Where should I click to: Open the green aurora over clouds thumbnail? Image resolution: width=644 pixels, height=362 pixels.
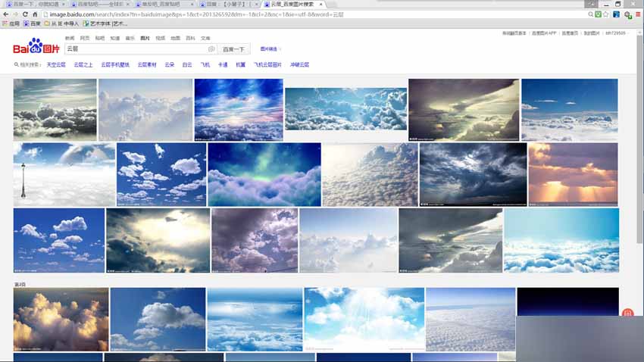pyautogui.click(x=264, y=174)
